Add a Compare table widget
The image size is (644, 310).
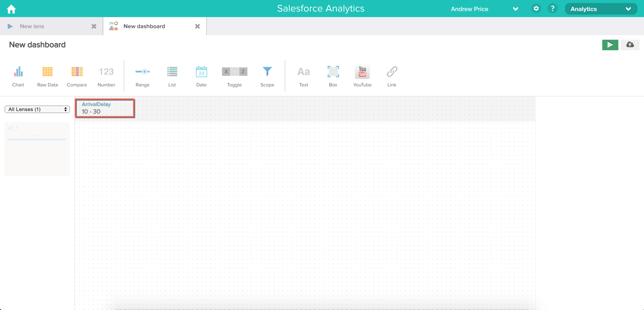[77, 76]
